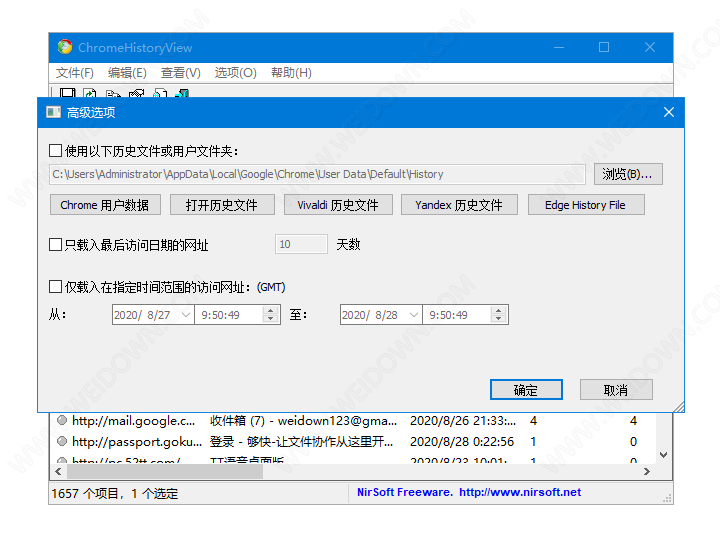720x540 pixels.
Task: Decrease the 至 time with down spinner
Action: tap(498, 319)
